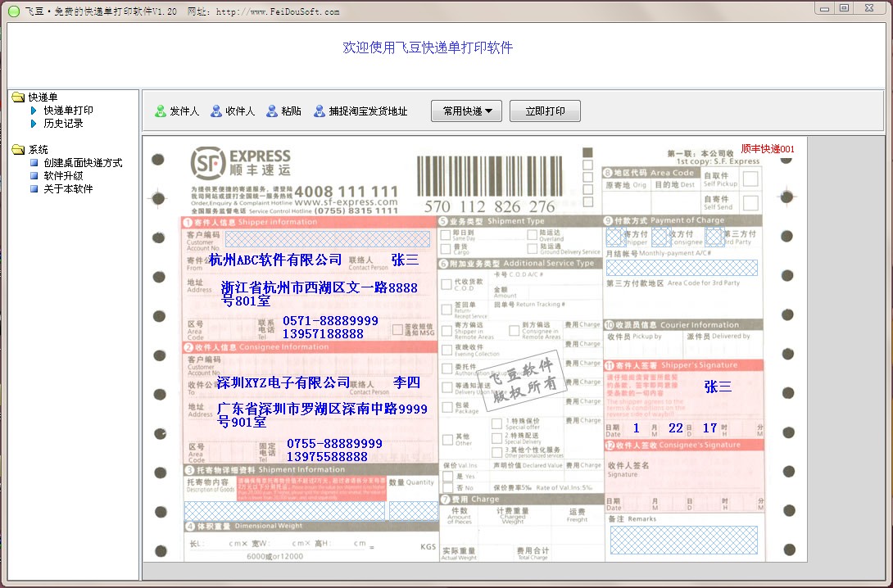Click the 立即打印 print button

pyautogui.click(x=545, y=111)
